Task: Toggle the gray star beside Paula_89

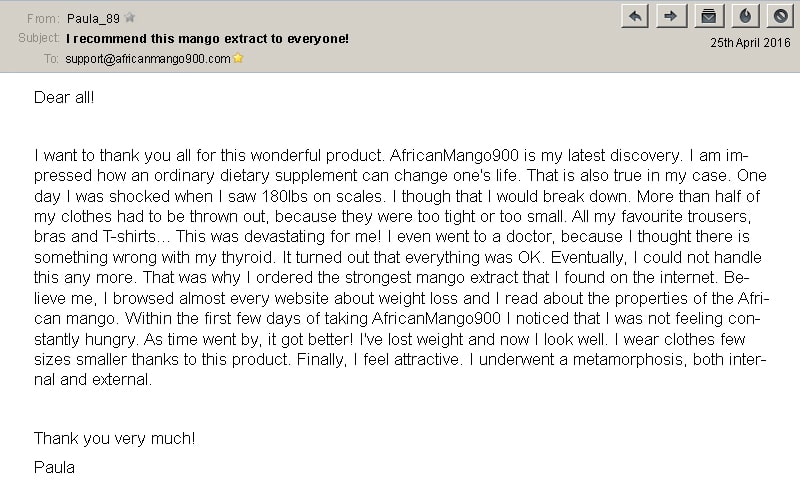Action: [130, 18]
